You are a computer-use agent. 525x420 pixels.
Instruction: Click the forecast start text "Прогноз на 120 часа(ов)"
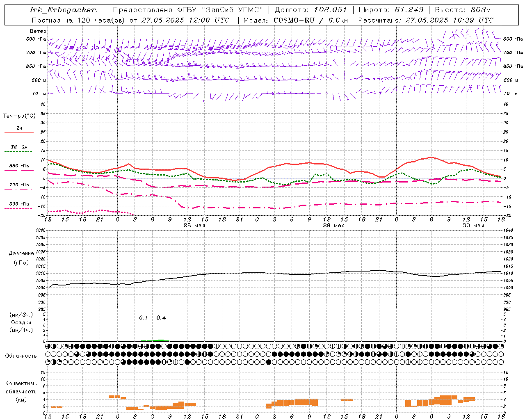79,20
